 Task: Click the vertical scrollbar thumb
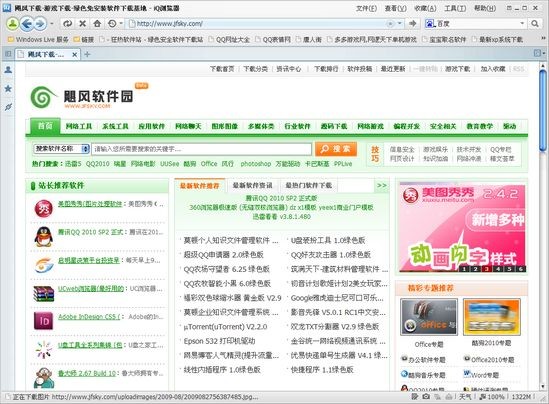(x=543, y=110)
